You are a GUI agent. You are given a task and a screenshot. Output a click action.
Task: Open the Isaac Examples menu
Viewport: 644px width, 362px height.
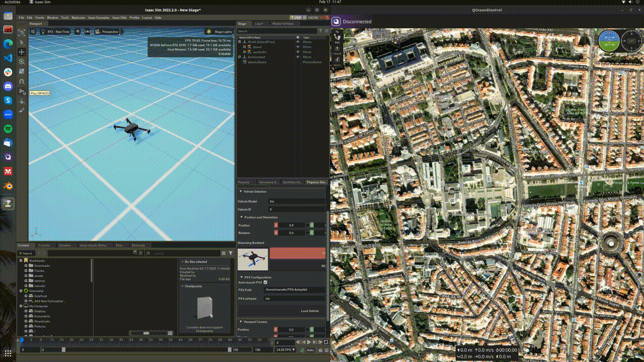coord(99,18)
